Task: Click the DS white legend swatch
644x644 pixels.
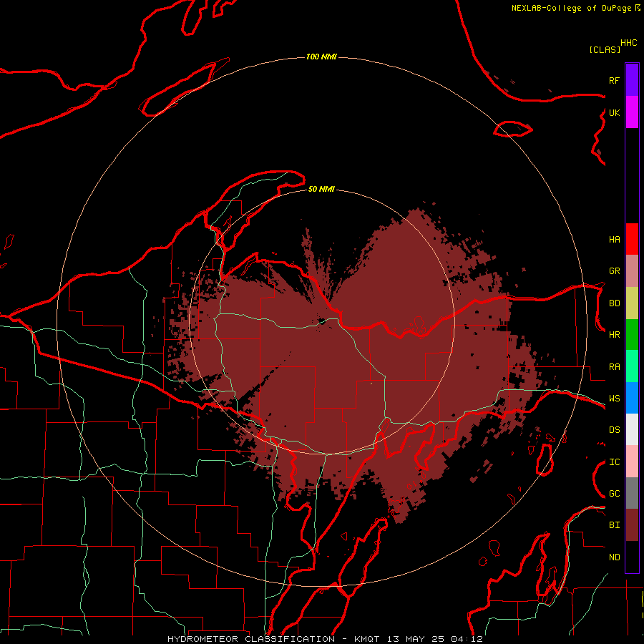Action: tap(632, 429)
